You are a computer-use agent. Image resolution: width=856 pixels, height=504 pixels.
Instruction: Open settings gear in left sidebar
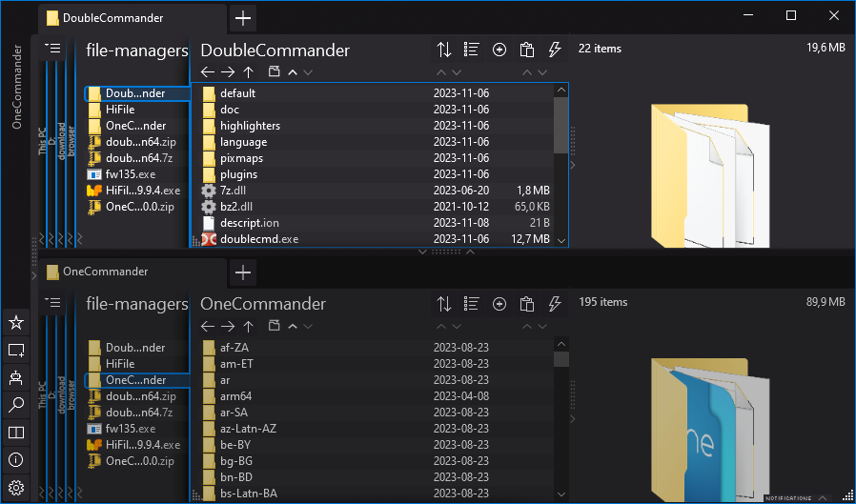[15, 489]
